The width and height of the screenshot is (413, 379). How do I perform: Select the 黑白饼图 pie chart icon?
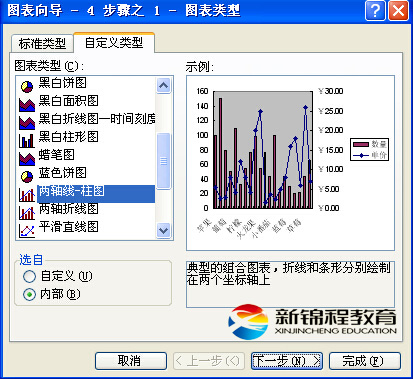pos(27,87)
